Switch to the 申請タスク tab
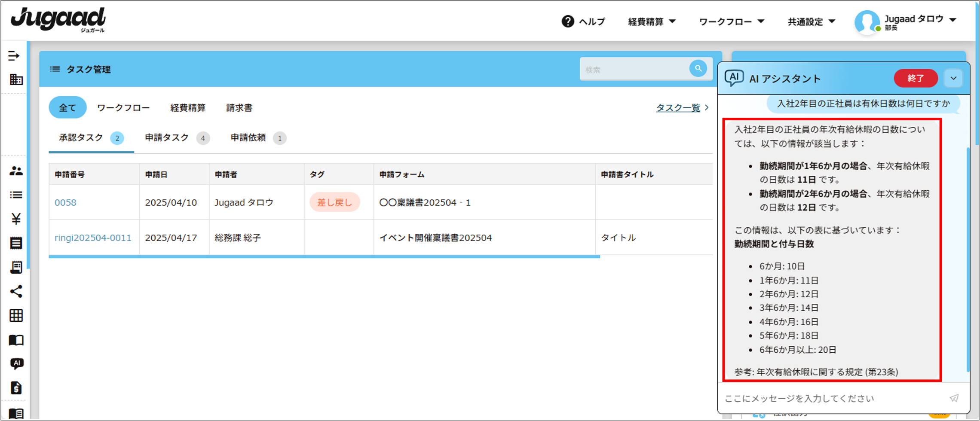The width and height of the screenshot is (980, 421). point(167,138)
